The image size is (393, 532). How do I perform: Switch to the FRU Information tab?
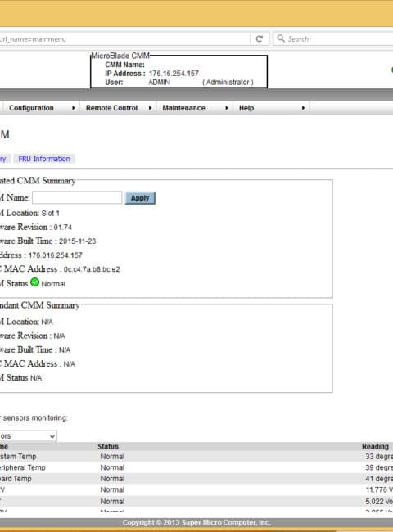coord(44,159)
